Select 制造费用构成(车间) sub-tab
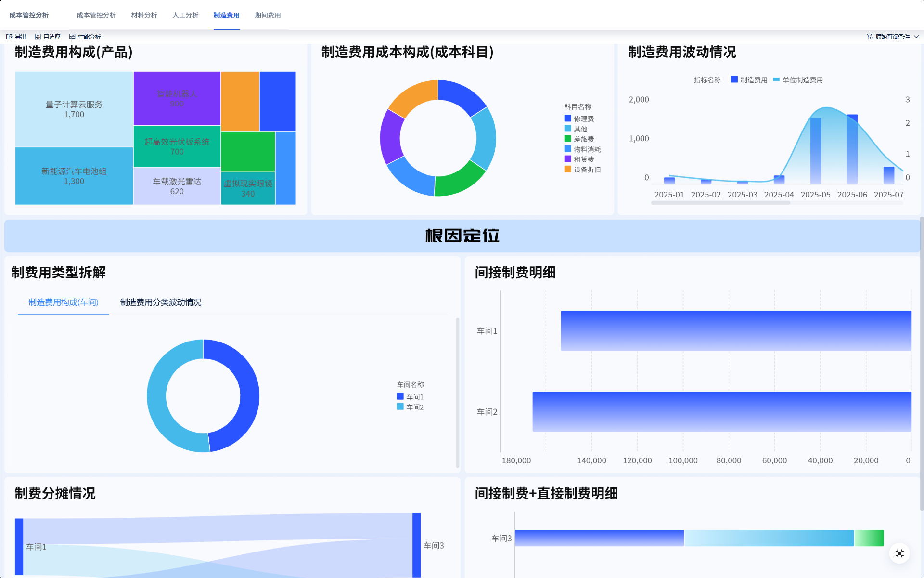Image resolution: width=924 pixels, height=578 pixels. (63, 302)
